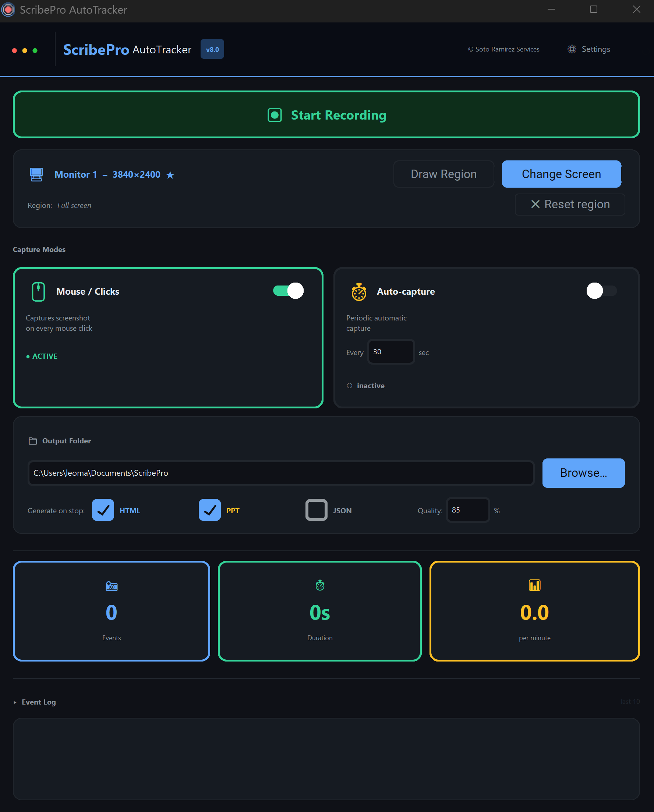Image resolution: width=654 pixels, height=812 pixels.
Task: Click the record icon in Start Recording
Action: click(x=275, y=115)
